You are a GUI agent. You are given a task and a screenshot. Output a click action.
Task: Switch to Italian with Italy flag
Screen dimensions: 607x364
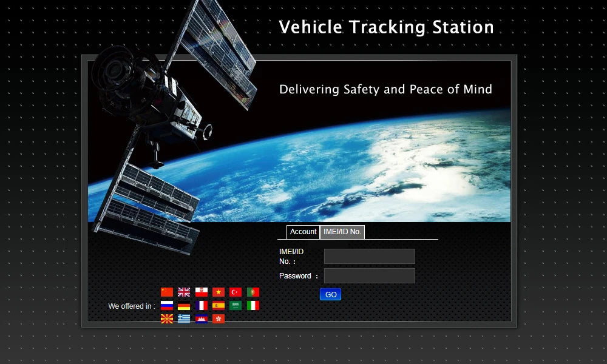(253, 306)
